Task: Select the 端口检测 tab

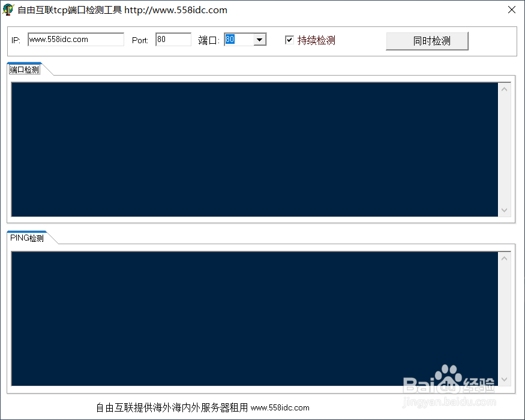Action: [25, 70]
